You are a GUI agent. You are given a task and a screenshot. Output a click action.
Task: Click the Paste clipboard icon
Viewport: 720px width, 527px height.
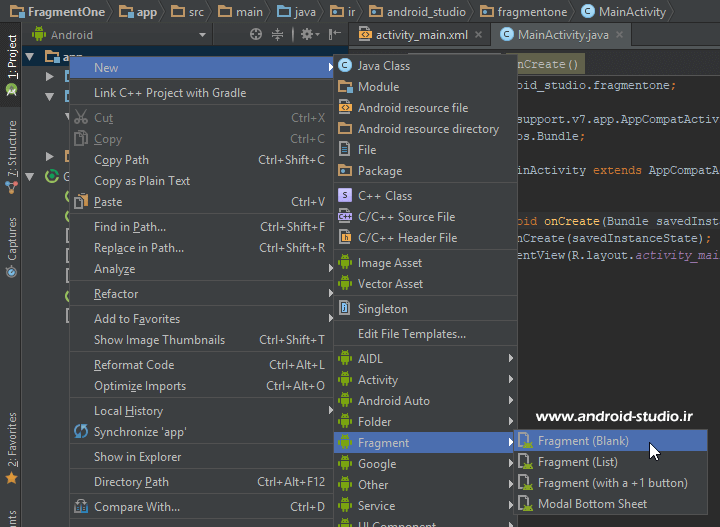(81, 202)
